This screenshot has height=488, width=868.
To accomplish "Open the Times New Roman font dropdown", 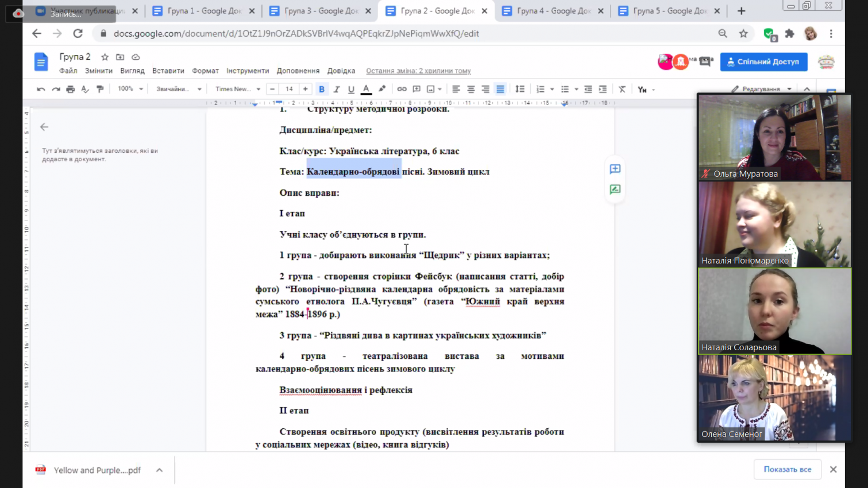I will click(238, 89).
